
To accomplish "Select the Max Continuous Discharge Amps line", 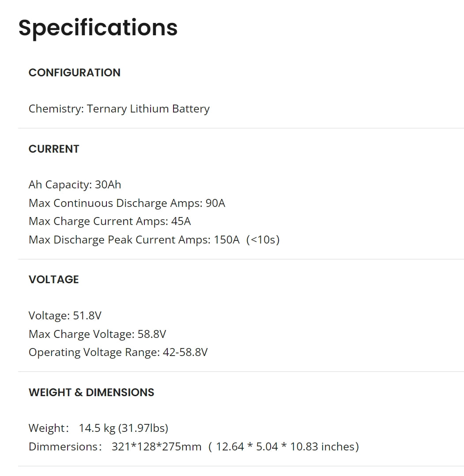I will click(x=127, y=203).
